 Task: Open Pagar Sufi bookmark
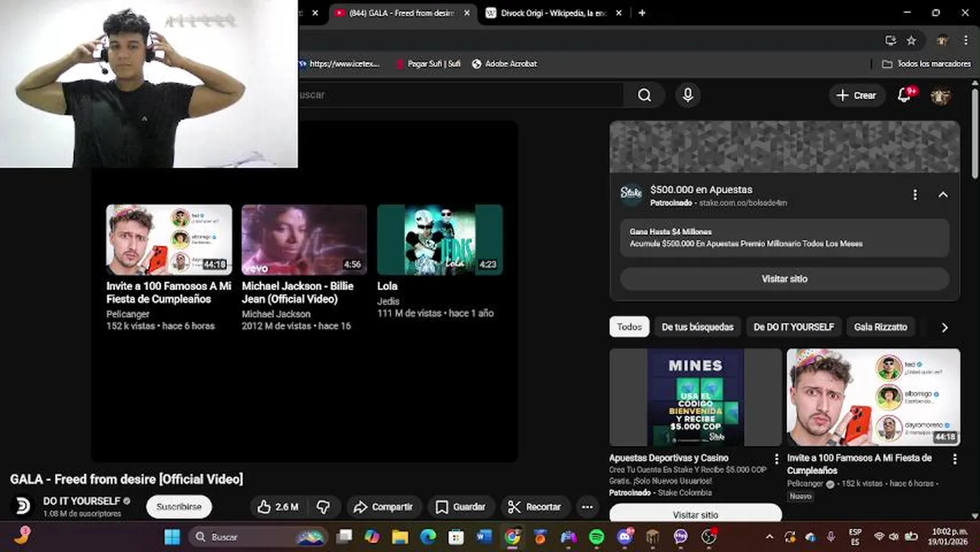428,64
